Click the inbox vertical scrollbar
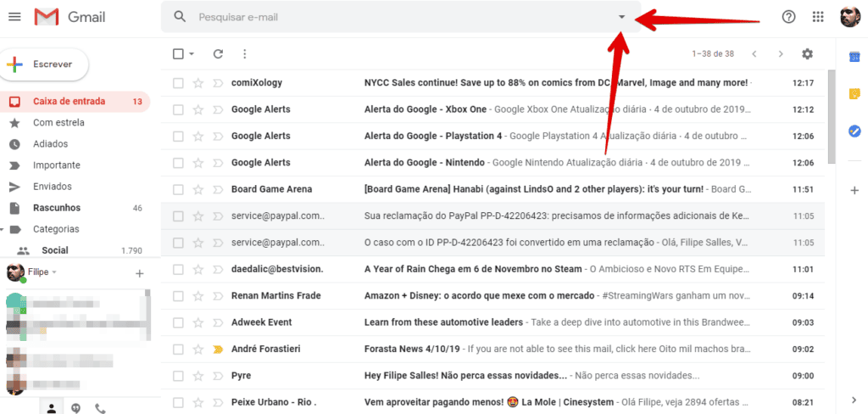Screen dimensions: 868x414 [831, 117]
